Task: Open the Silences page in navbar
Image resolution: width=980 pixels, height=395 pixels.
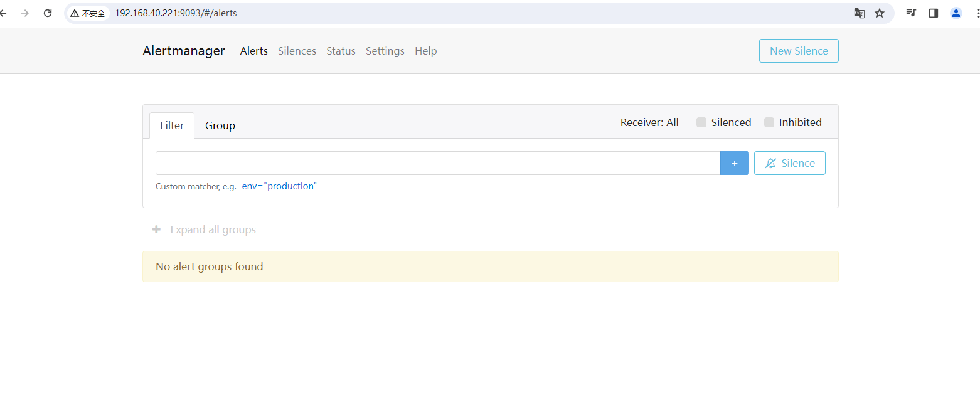Action: [x=297, y=51]
